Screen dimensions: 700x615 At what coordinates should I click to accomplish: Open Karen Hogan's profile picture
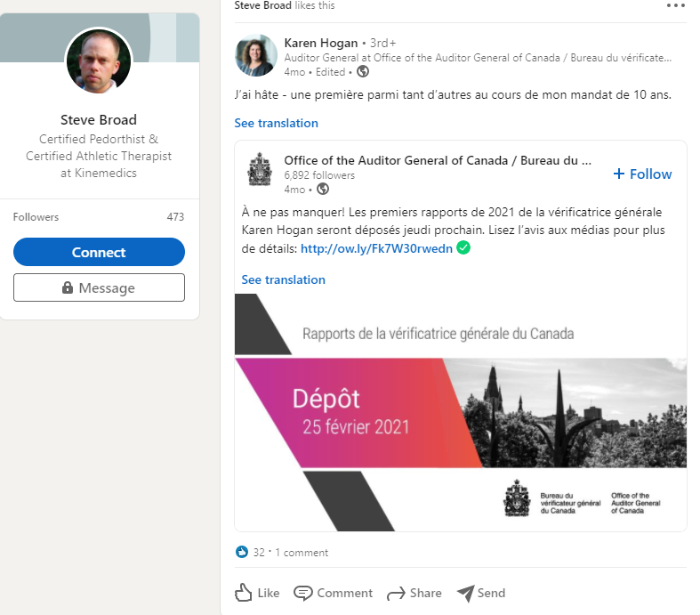pyautogui.click(x=256, y=55)
